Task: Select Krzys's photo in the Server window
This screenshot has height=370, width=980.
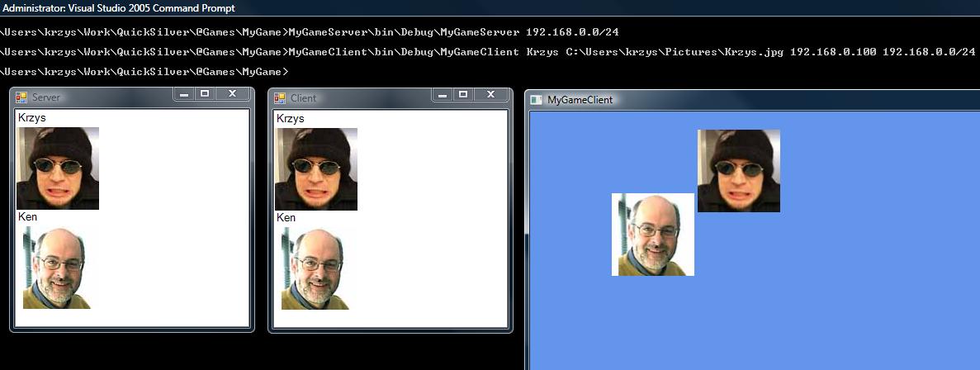Action: tap(58, 168)
